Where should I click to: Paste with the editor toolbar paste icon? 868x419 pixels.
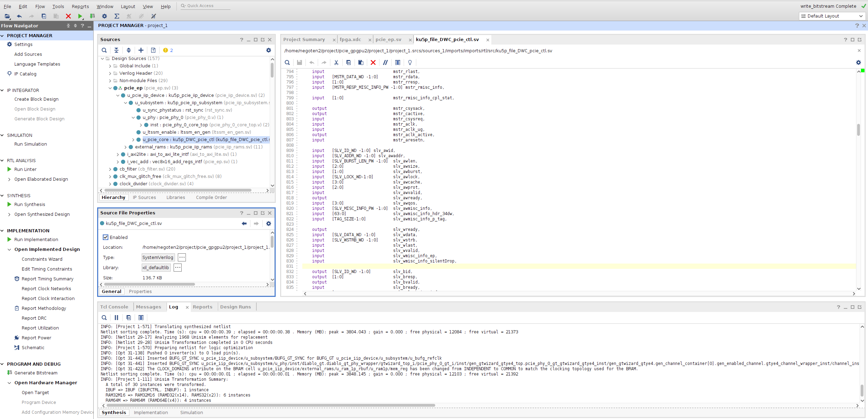coord(361,62)
